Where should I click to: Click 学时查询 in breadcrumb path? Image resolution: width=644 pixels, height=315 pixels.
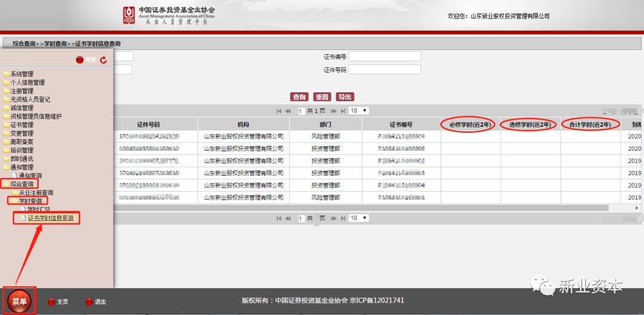(x=55, y=43)
